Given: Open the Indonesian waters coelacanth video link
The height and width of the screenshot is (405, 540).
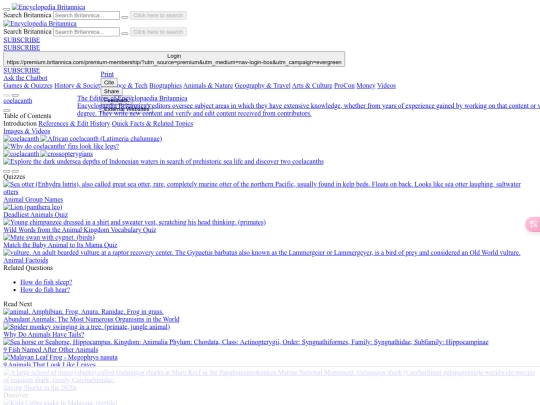Looking at the screenshot, I should 164,162.
